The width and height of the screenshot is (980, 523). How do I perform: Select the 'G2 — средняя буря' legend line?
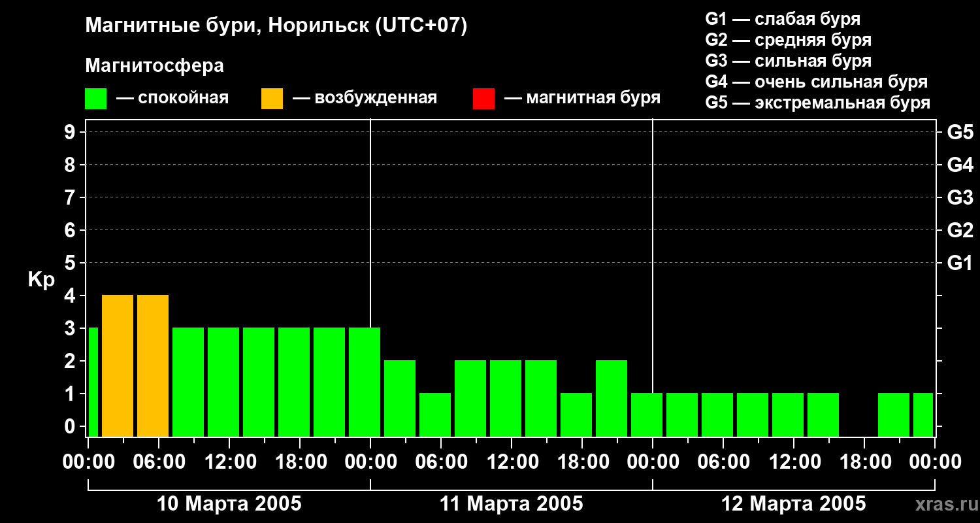tap(789, 40)
